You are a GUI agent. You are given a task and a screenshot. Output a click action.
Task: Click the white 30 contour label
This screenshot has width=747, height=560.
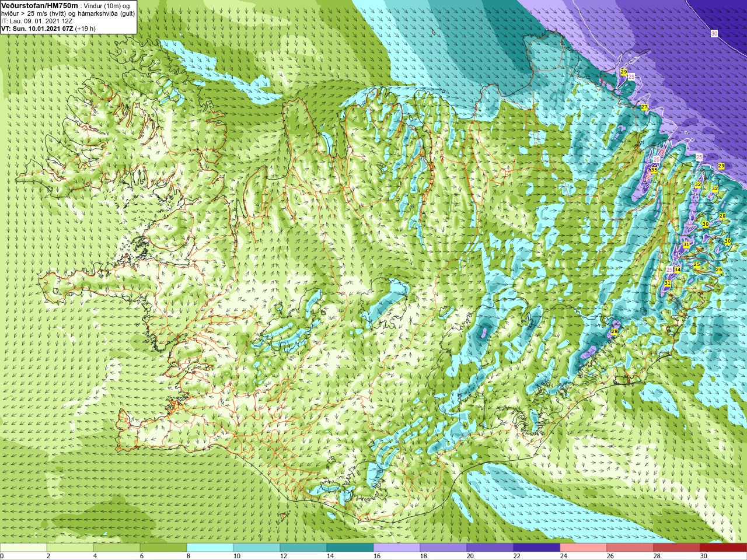pyautogui.click(x=714, y=34)
